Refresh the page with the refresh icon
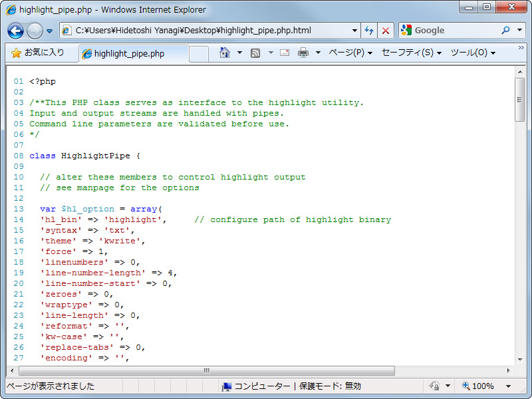 (369, 31)
